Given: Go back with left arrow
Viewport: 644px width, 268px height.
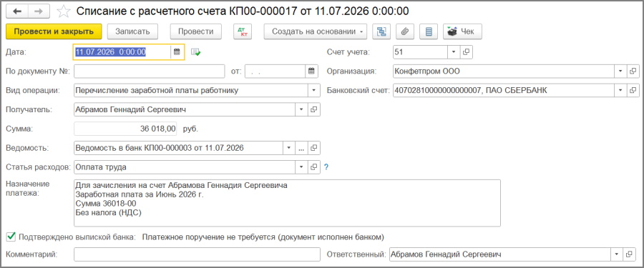Looking at the screenshot, I should pyautogui.click(x=18, y=11).
